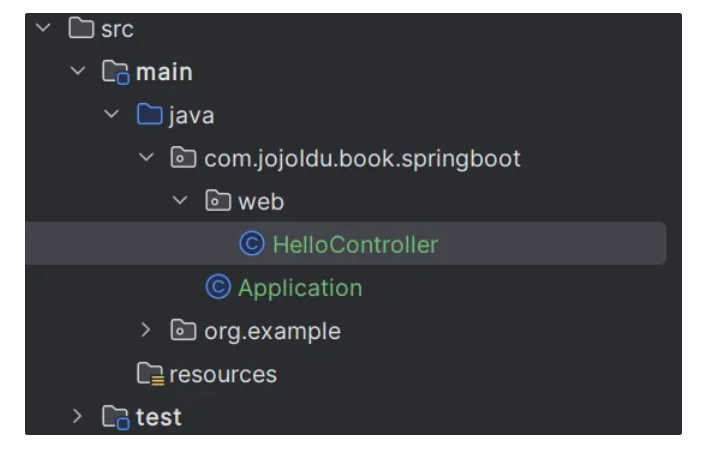715x454 pixels.
Task: Expand the org.example package chevron
Action: [x=145, y=330]
